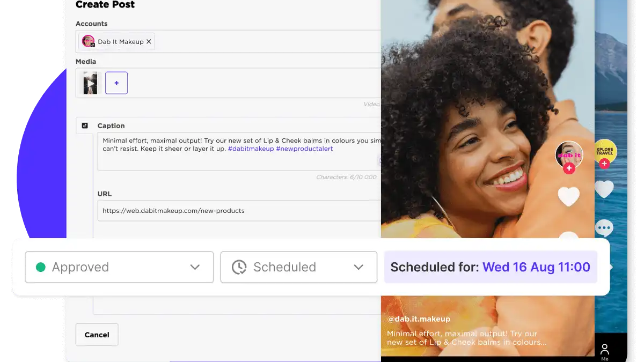Click the Characters count text
Image resolution: width=644 pixels, height=362 pixels.
pos(346,177)
